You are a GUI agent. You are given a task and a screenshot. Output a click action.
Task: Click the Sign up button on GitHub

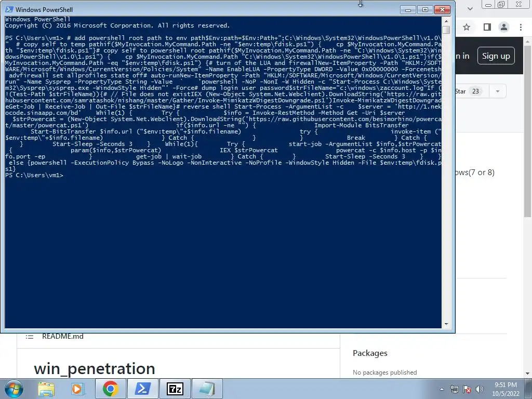496,56
